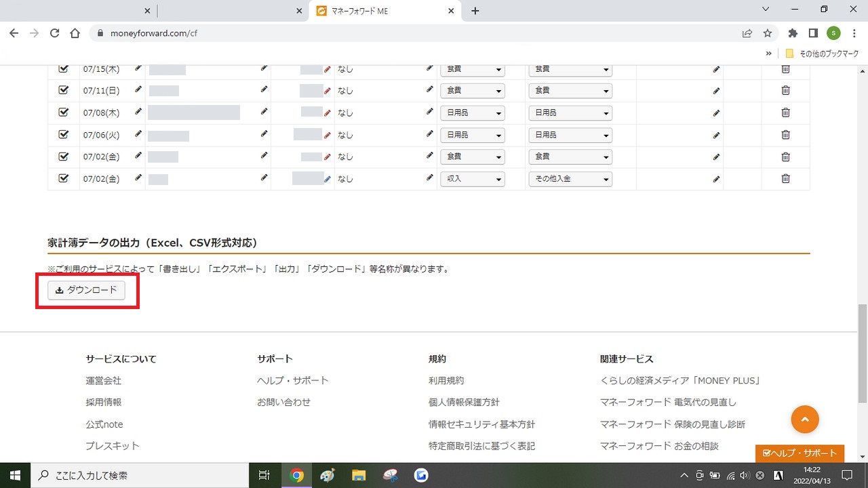The image size is (868, 488).
Task: Open second 食費 subcategory dropdown on 07/11(日) row
Action: 570,90
